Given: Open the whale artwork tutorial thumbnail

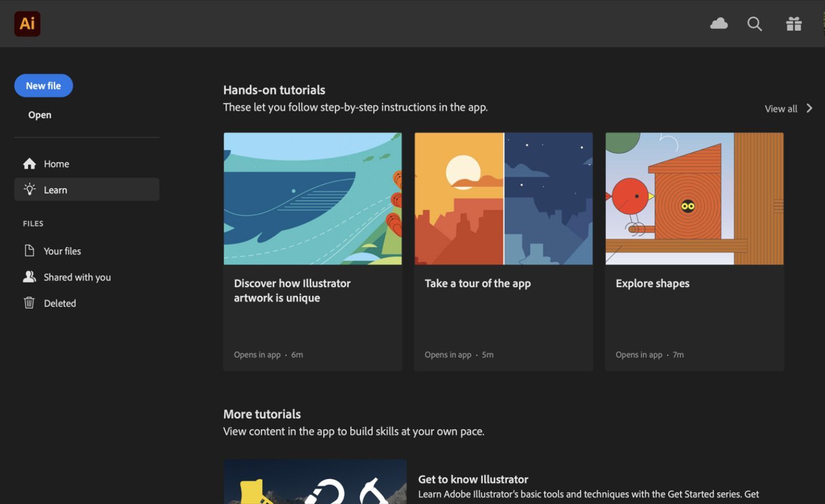Looking at the screenshot, I should click(313, 199).
